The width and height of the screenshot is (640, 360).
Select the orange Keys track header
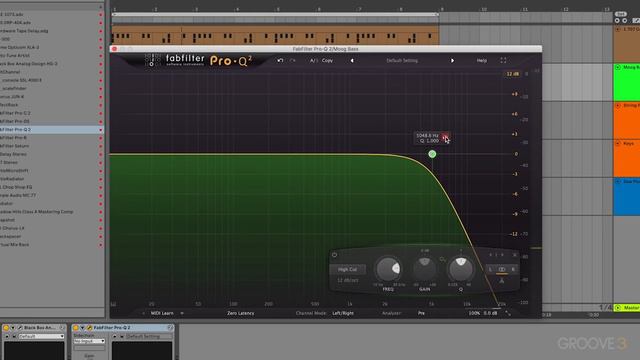[x=627, y=158]
